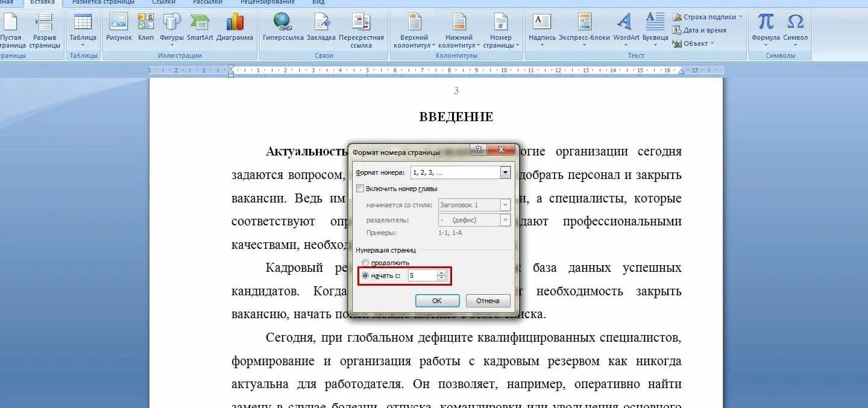
Task: Insert WordArt text
Action: (626, 30)
